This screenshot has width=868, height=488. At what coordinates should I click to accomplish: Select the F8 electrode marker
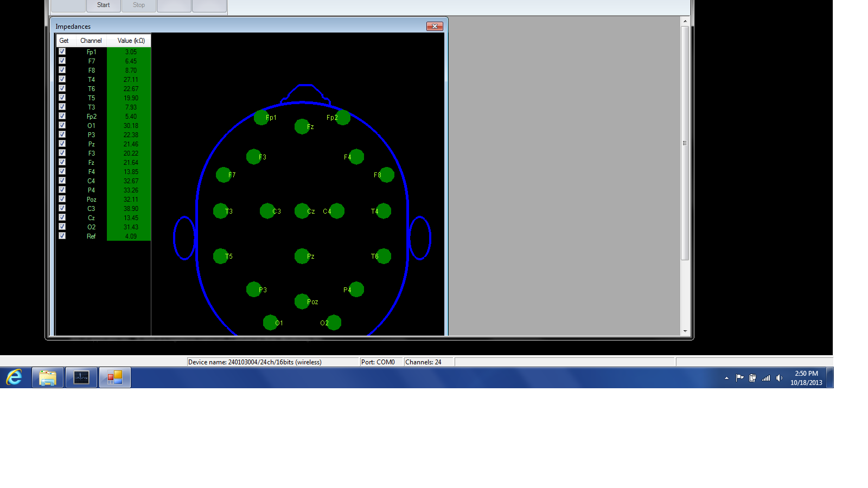(386, 175)
